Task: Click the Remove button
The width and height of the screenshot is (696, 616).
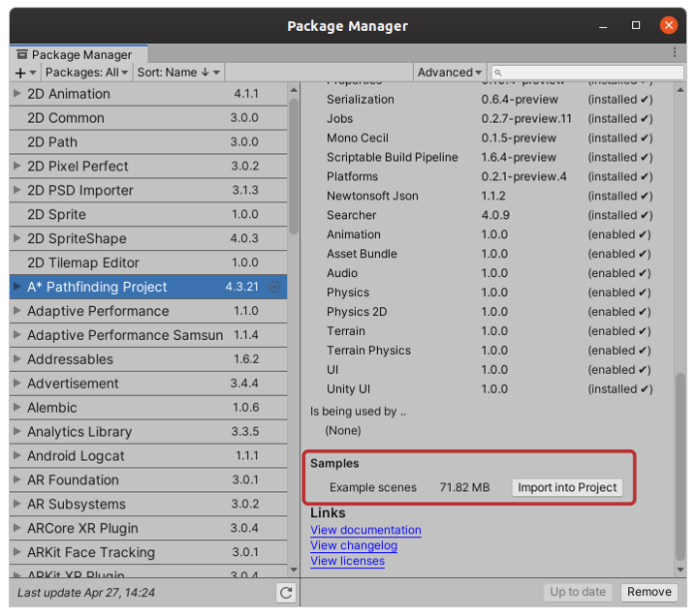Action: [x=649, y=592]
